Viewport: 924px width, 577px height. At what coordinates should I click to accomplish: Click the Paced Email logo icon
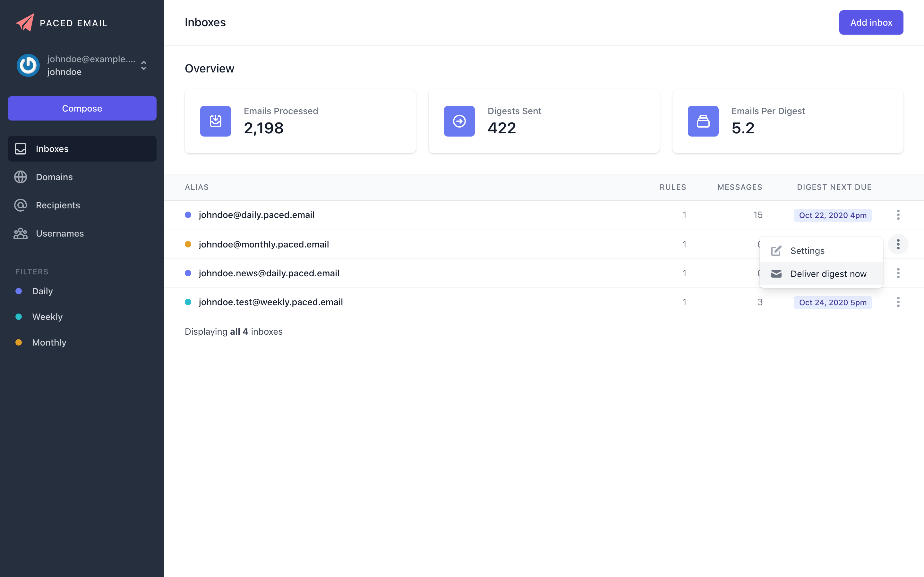(24, 22)
